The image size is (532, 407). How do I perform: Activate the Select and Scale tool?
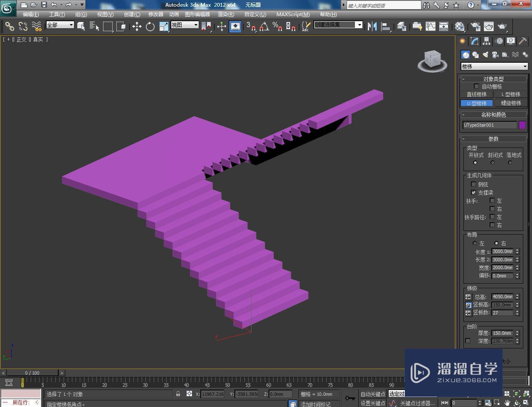[164, 27]
